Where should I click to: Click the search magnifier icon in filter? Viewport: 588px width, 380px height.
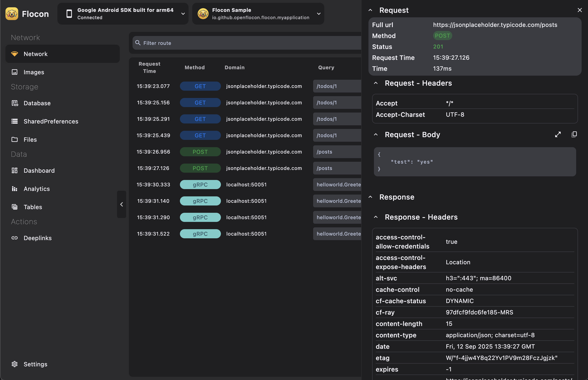coord(138,43)
